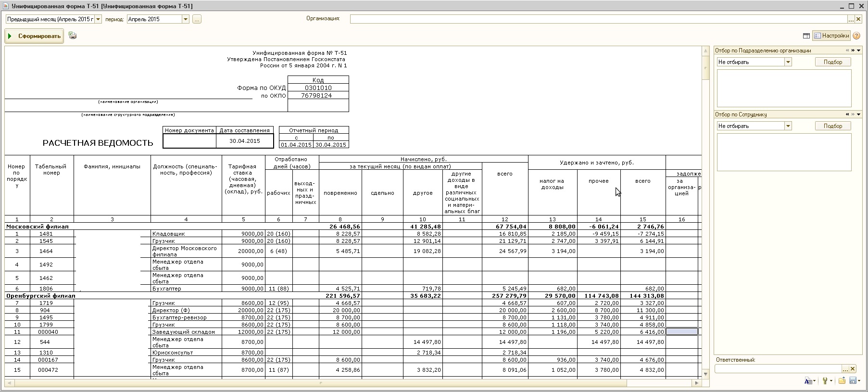Click the ellipsis selector of Ответственный field
The width and height of the screenshot is (868, 392).
[x=845, y=369]
